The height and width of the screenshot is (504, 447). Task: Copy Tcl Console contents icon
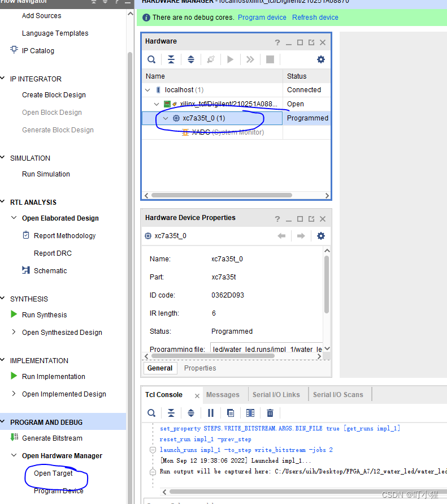(230, 413)
